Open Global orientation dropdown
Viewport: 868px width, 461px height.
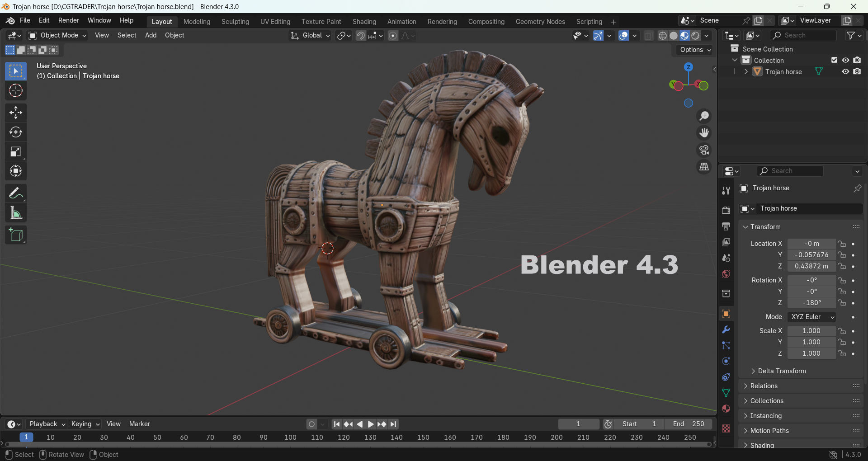coord(310,35)
